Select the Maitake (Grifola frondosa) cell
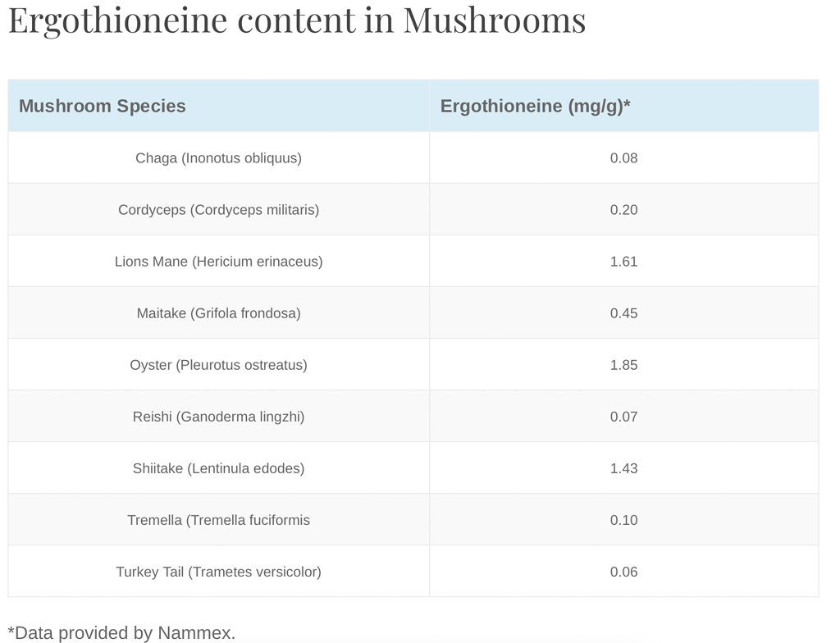 (218, 313)
